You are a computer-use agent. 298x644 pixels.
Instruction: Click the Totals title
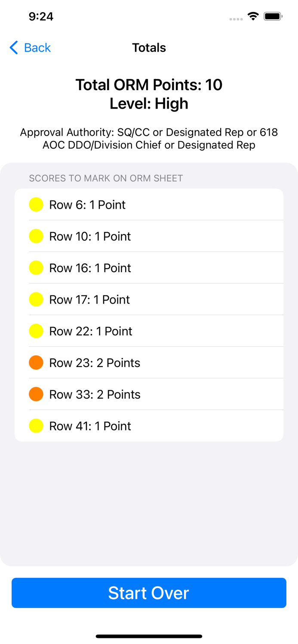point(149,48)
